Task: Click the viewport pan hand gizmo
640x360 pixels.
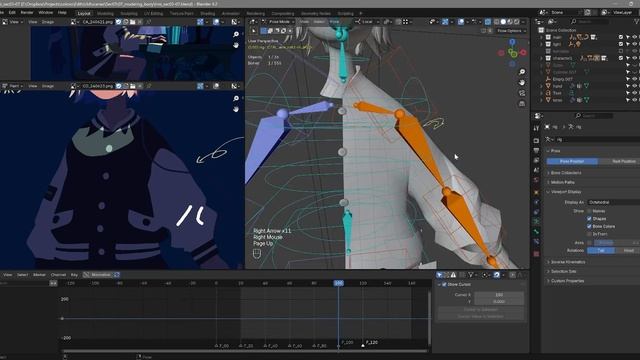Action: [522, 82]
